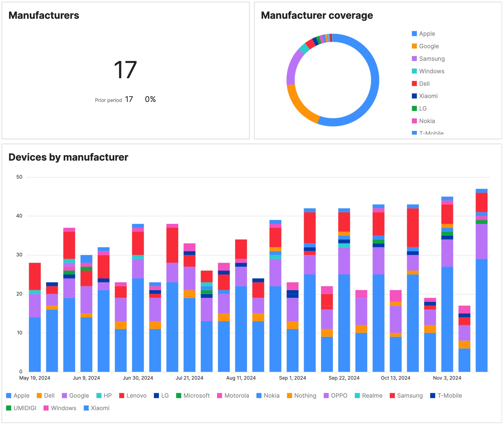Click the LG icon in the coverage legend
Image resolution: width=504 pixels, height=425 pixels.
click(x=414, y=108)
